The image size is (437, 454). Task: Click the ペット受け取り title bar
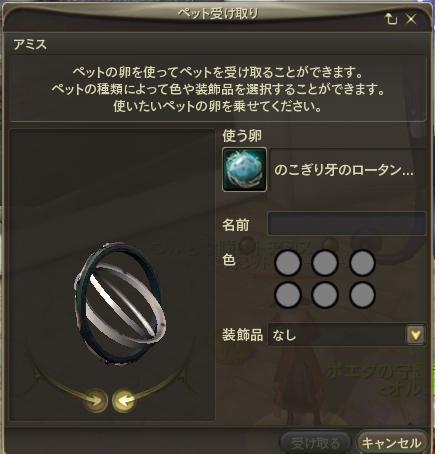[x=218, y=14]
